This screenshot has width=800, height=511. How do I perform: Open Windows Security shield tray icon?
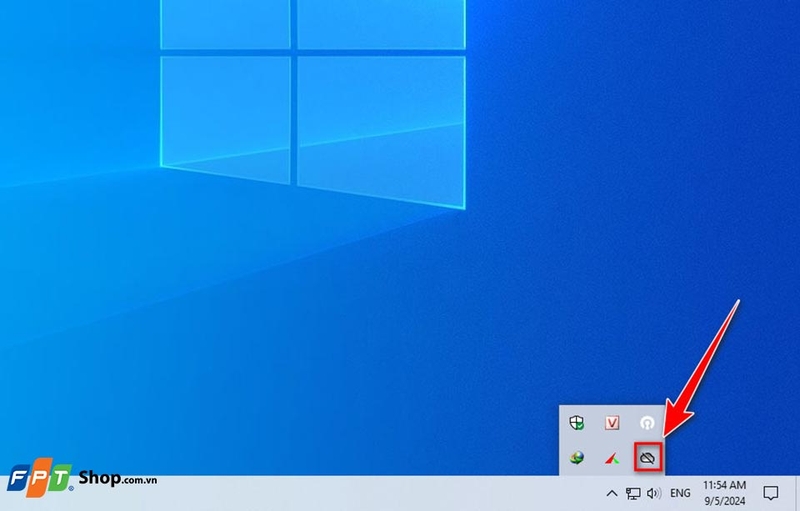(577, 423)
